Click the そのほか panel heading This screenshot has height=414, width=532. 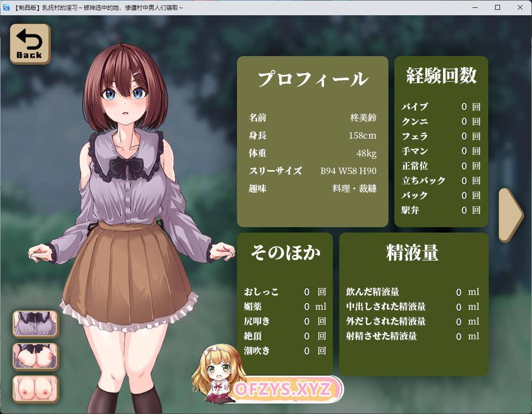[x=285, y=252]
